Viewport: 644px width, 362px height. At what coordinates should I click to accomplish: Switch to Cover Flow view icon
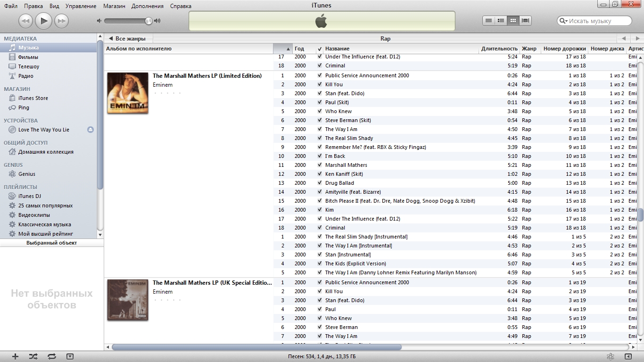click(526, 20)
